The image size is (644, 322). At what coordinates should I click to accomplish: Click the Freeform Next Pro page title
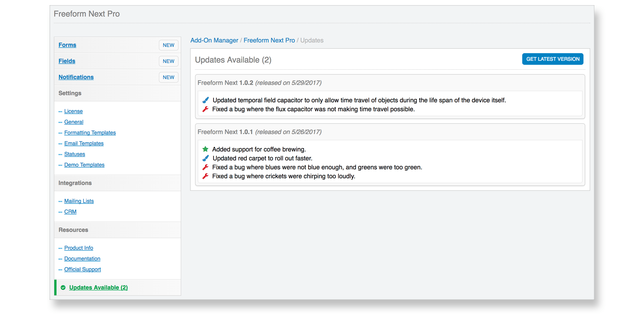(87, 14)
